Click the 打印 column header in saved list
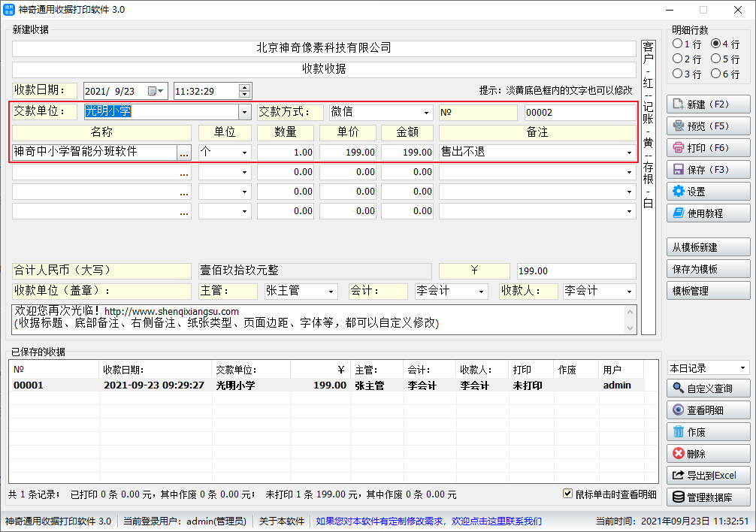The image size is (756, 532). pos(531,370)
